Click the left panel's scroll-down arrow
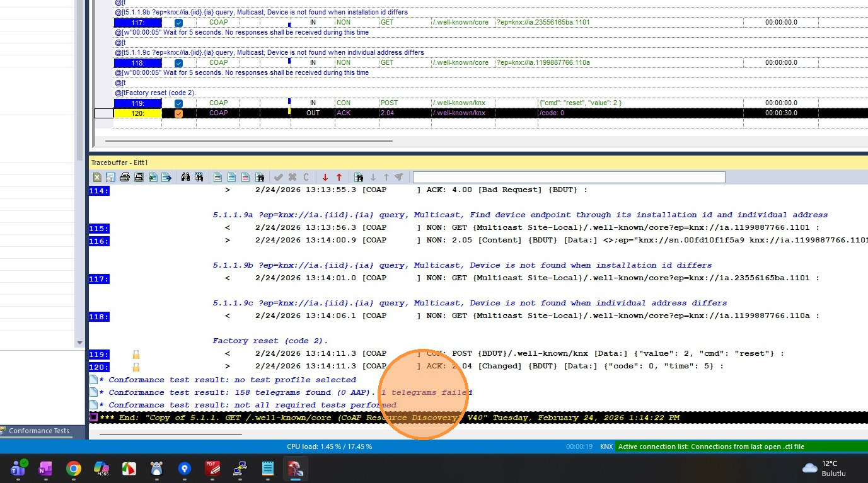 tap(79, 343)
